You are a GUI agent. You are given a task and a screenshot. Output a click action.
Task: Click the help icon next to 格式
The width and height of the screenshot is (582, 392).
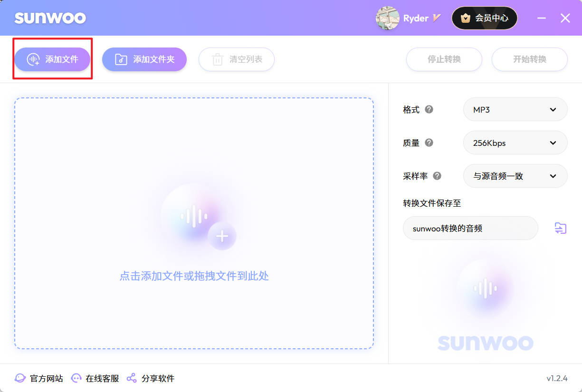(x=429, y=109)
